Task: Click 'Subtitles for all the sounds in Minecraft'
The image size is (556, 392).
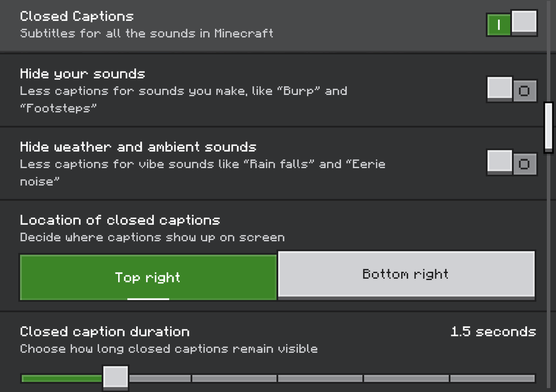Action: [146, 34]
